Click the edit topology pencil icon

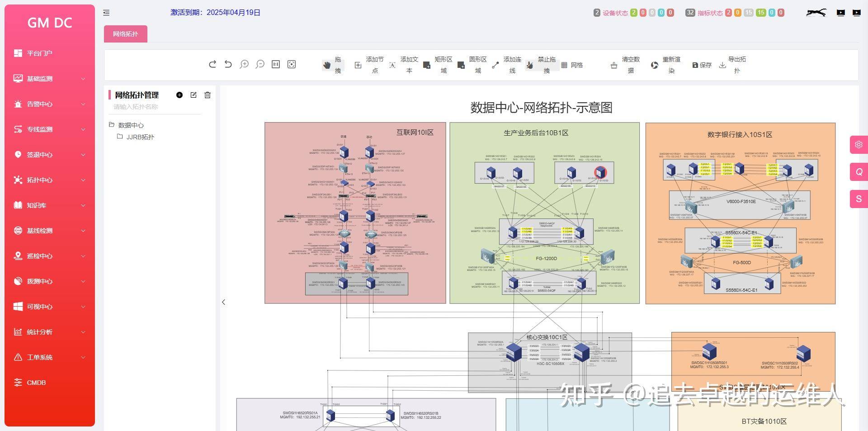[193, 95]
